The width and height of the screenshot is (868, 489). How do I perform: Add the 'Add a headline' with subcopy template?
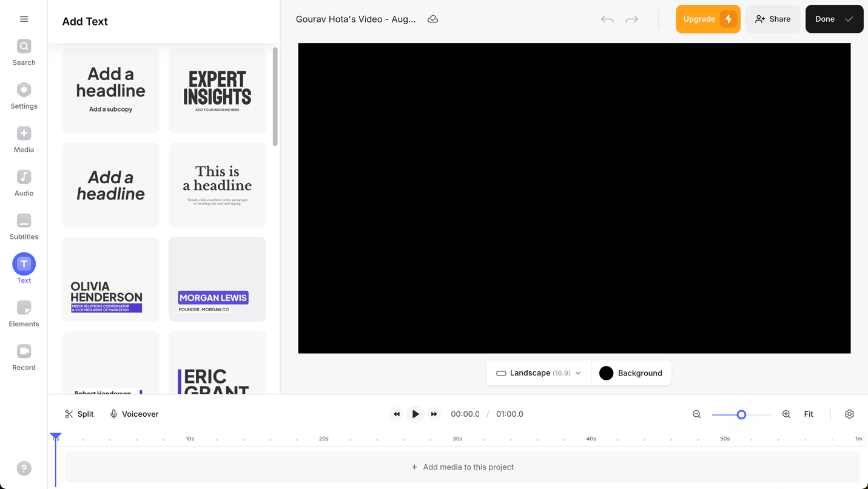110,91
